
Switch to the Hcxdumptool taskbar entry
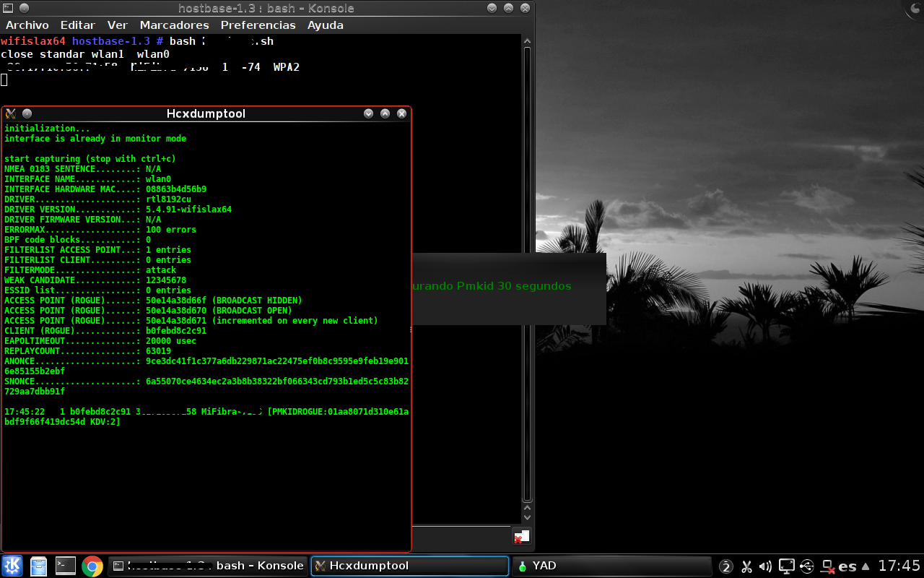tap(409, 566)
